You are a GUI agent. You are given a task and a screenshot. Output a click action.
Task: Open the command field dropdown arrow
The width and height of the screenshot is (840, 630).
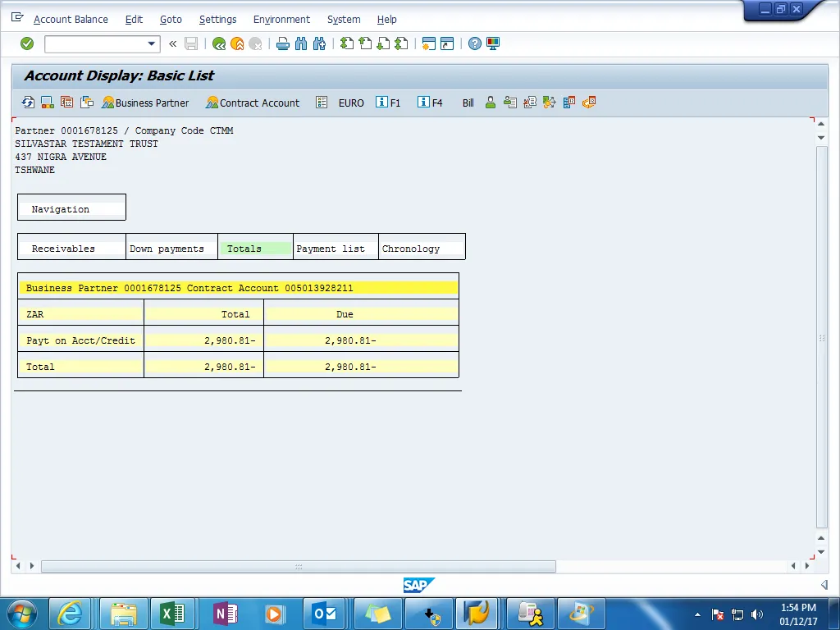point(152,44)
